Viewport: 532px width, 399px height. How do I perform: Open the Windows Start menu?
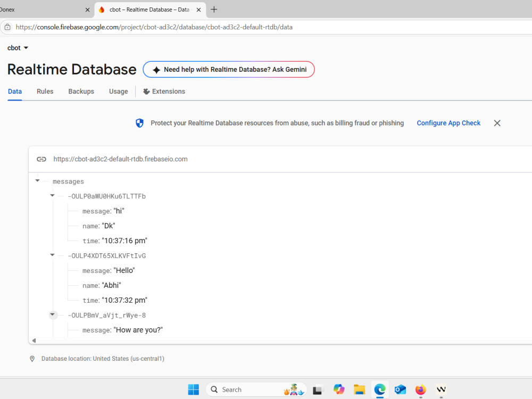[194, 389]
